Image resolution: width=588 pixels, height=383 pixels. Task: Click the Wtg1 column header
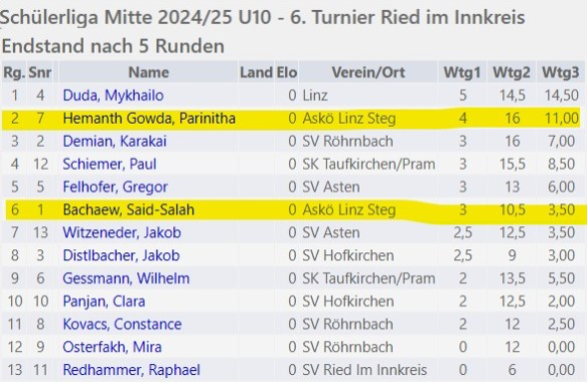(462, 73)
